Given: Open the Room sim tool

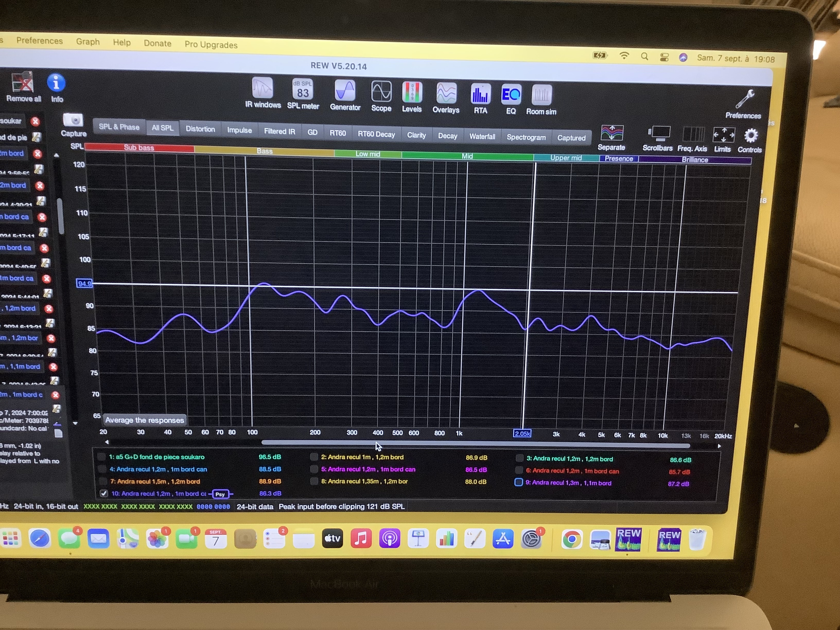Looking at the screenshot, I should (541, 96).
